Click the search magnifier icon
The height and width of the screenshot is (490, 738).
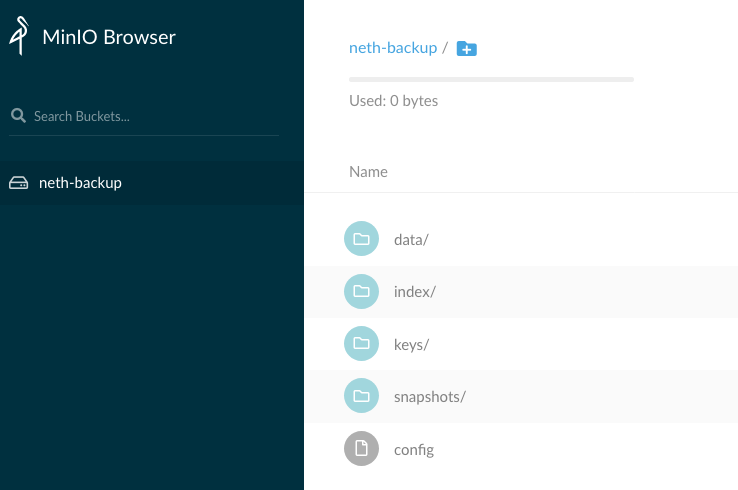18,115
